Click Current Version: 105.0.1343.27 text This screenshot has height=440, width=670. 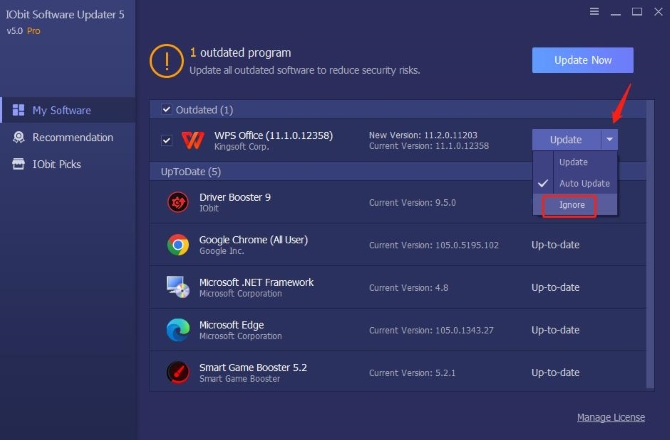[x=431, y=330]
